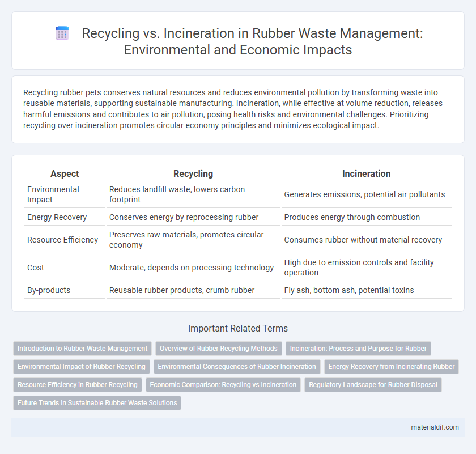
Task: Select the 'Resource Efficiency' row label
Action: (x=62, y=240)
